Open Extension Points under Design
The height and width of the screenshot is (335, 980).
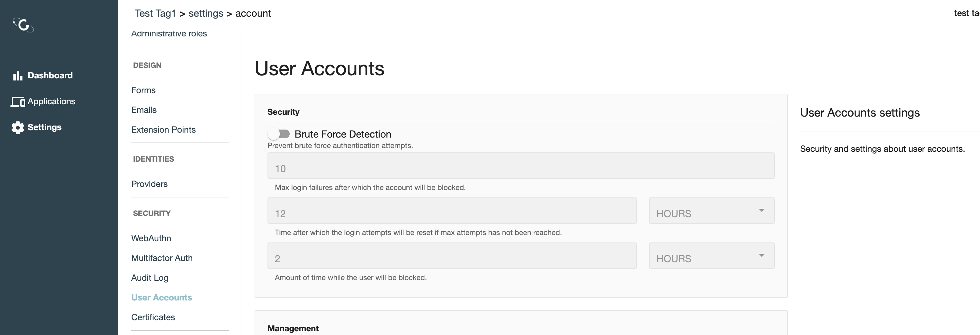click(164, 130)
